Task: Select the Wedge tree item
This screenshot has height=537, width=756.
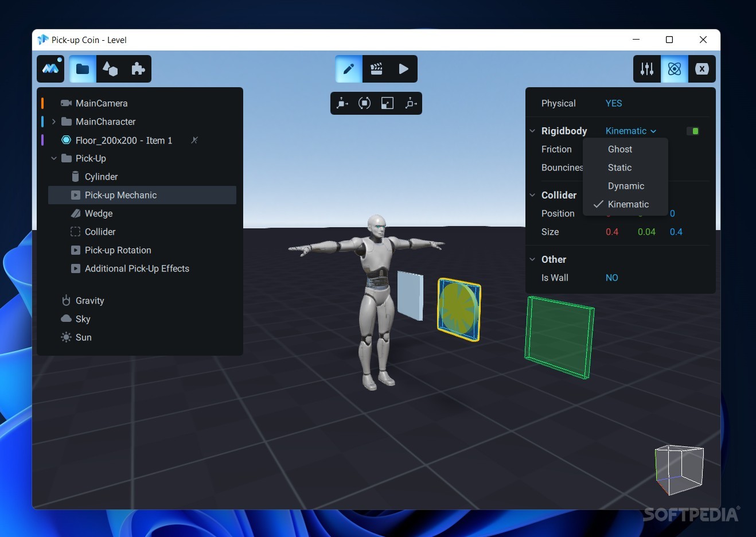Action: 99,213
